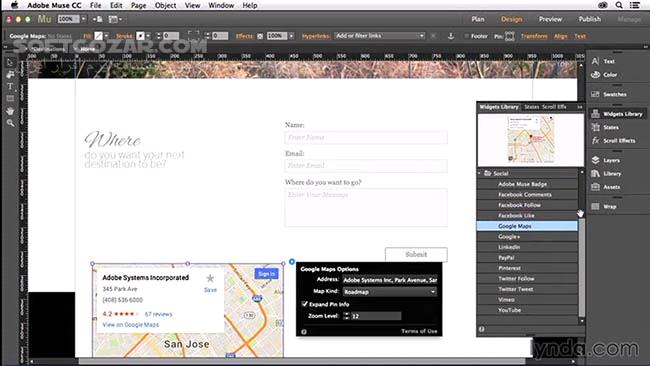Switch to the States tab in panel

[531, 107]
